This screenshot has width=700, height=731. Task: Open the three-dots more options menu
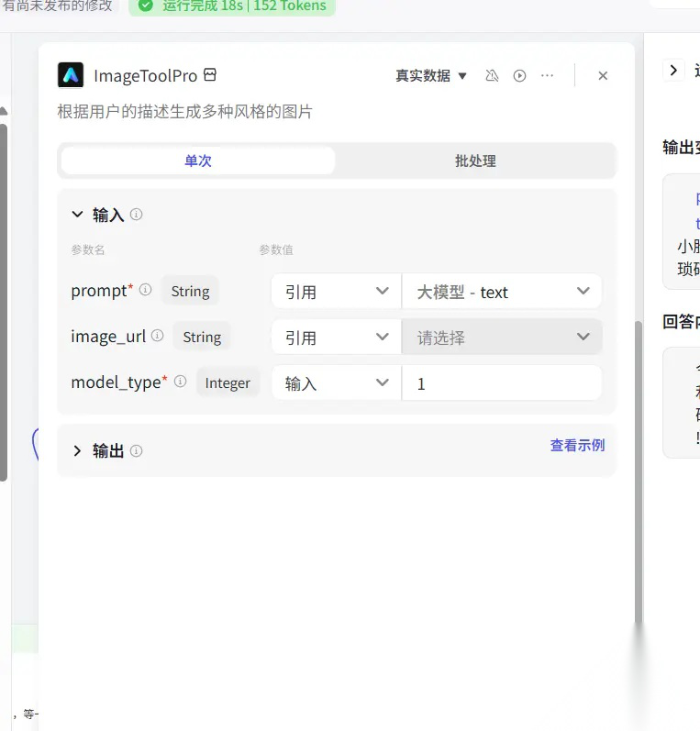[548, 75]
